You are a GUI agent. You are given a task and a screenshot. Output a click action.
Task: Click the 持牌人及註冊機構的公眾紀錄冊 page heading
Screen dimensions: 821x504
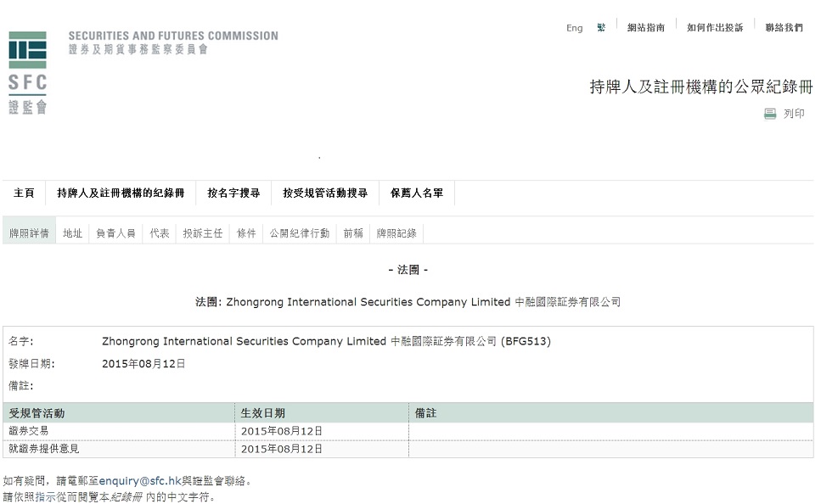point(701,87)
